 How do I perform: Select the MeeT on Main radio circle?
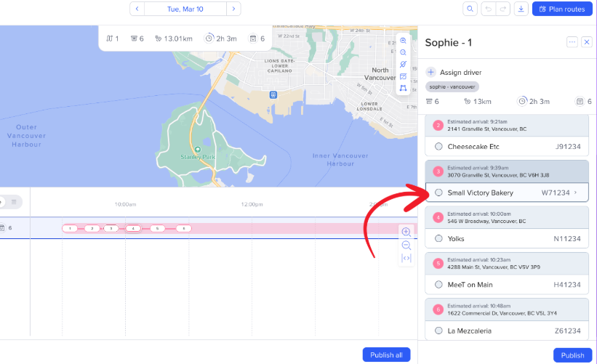(x=438, y=285)
